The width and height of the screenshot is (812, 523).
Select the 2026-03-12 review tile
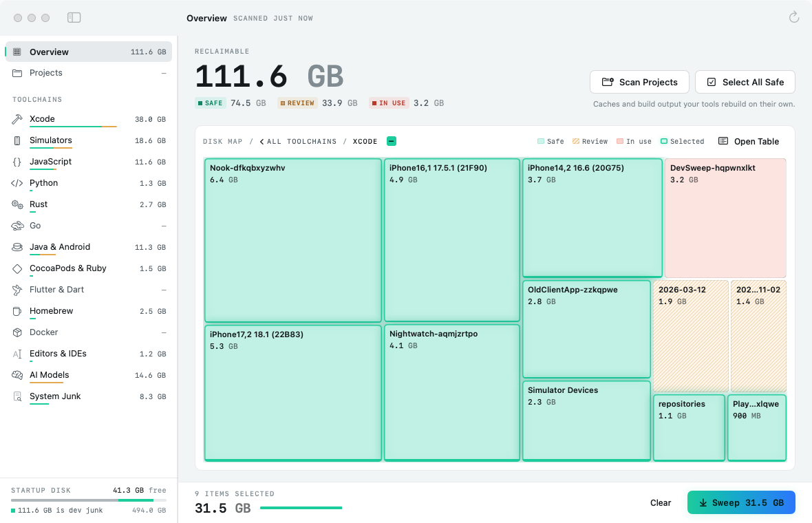click(x=691, y=336)
